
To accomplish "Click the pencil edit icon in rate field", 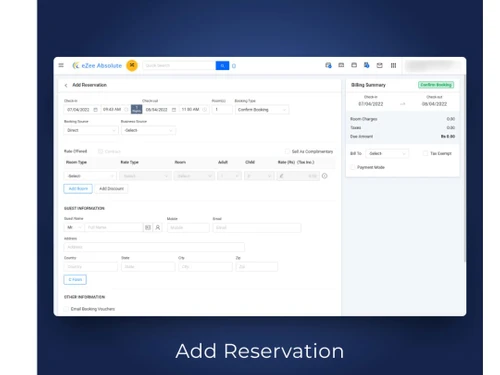I will point(281,176).
